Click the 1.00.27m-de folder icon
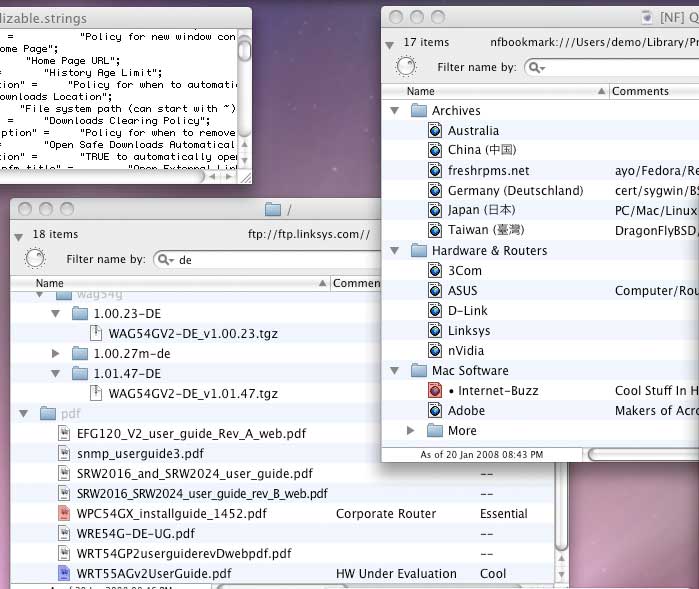The height and width of the screenshot is (589, 699). [x=80, y=354]
